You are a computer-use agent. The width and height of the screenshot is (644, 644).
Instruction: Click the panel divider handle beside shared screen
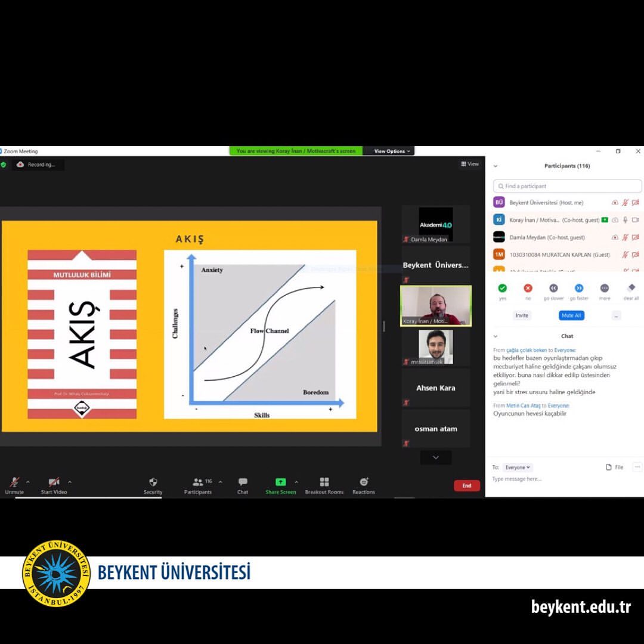tap(384, 327)
